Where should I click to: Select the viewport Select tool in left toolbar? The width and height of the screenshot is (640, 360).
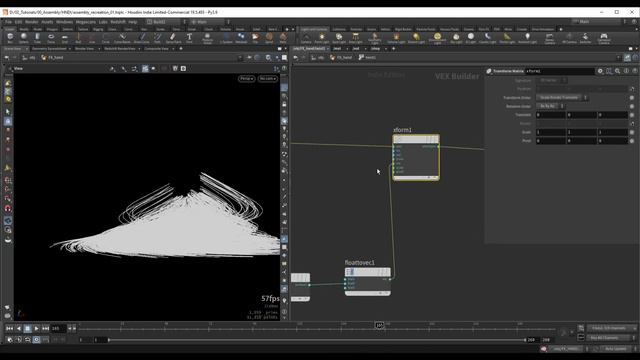(x=8, y=111)
